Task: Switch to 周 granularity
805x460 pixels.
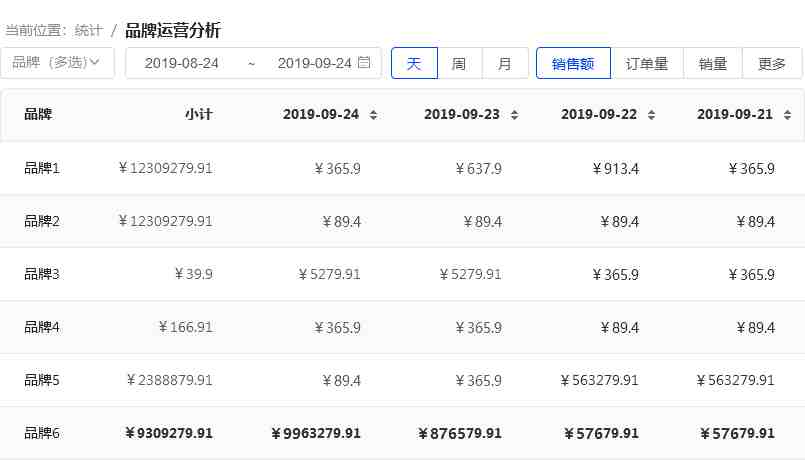Action: pyautogui.click(x=459, y=63)
